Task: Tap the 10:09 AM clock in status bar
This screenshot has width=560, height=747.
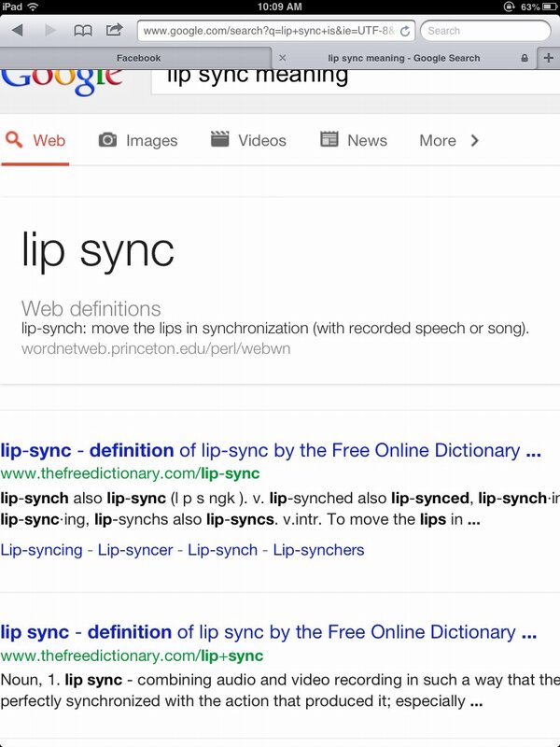Action: (279, 7)
